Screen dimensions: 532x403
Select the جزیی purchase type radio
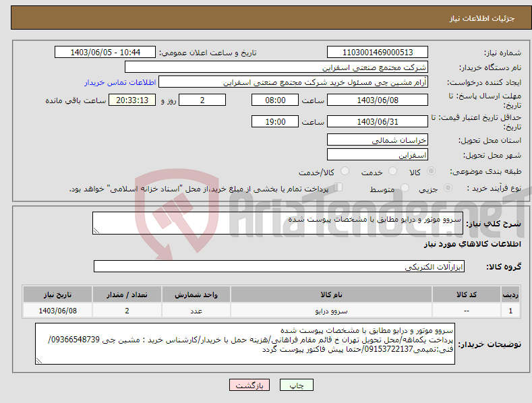pyautogui.click(x=448, y=187)
